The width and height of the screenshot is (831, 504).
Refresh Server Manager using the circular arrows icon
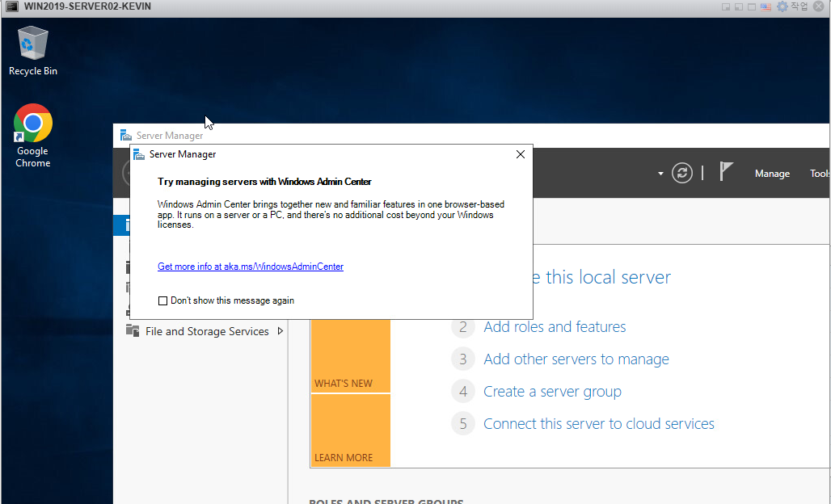coord(682,173)
